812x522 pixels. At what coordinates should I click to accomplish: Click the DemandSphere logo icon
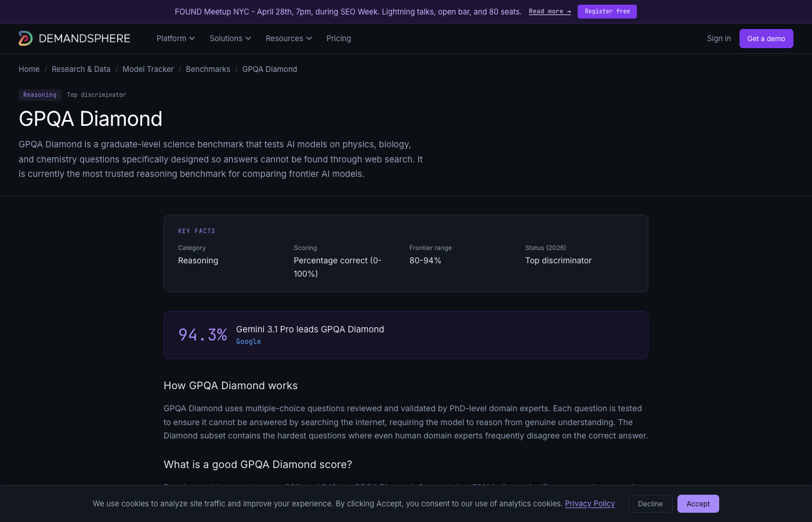26,38
